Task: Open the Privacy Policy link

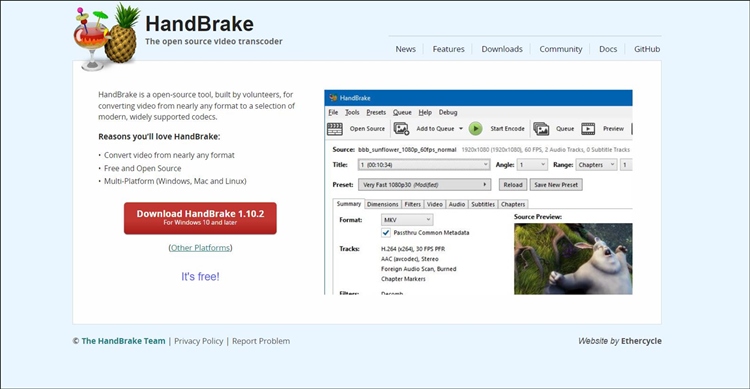Action: 199,341
